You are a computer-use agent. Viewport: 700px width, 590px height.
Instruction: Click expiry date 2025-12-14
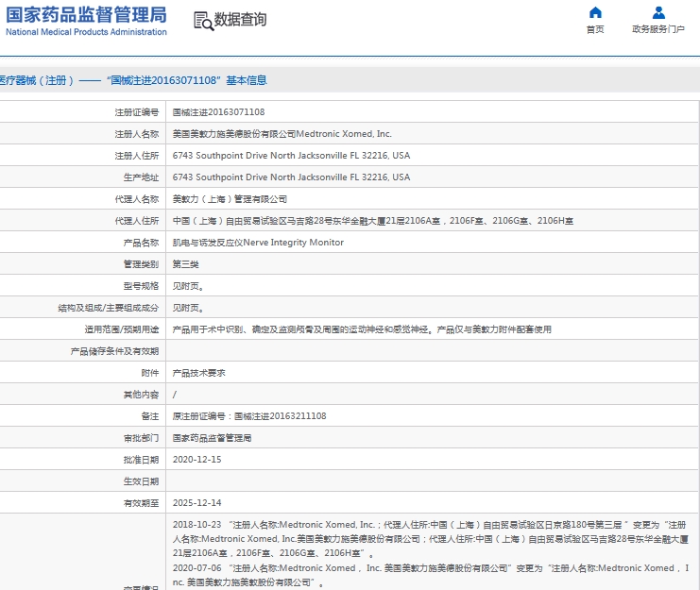click(196, 502)
